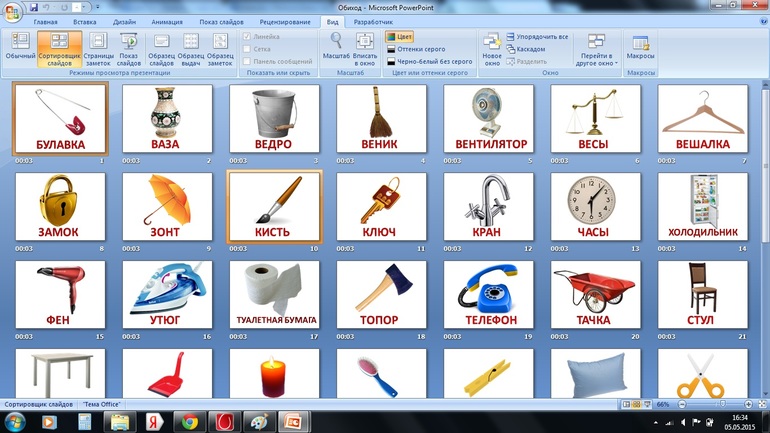Open Образец слайдов master view
This screenshot has height=433, width=770.
(161, 48)
